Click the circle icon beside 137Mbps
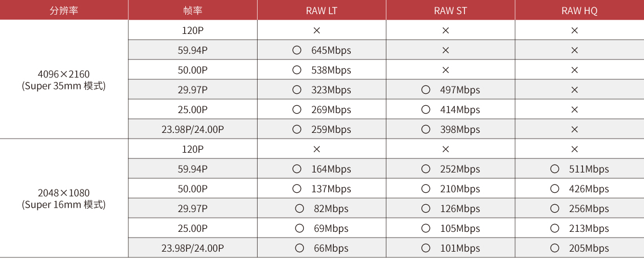The height and width of the screenshot is (259, 644). click(x=297, y=189)
